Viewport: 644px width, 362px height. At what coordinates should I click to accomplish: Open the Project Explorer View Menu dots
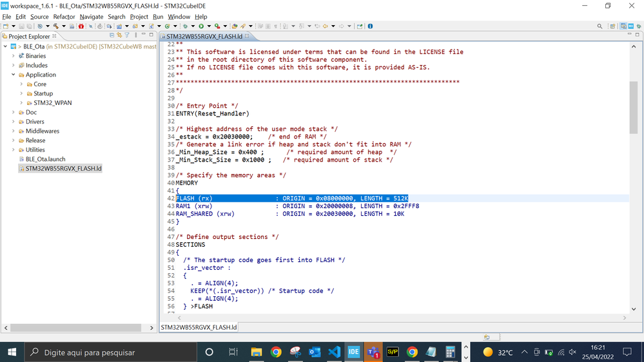click(135, 35)
